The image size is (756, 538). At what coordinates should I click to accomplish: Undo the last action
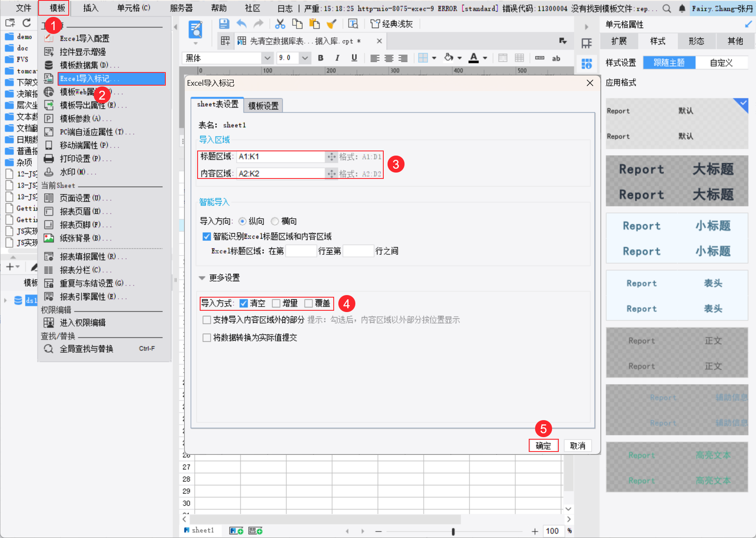pyautogui.click(x=241, y=24)
